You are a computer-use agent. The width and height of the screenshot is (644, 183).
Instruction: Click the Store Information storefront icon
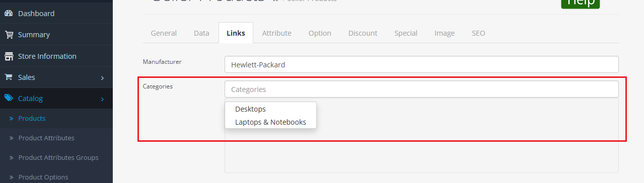[9, 56]
